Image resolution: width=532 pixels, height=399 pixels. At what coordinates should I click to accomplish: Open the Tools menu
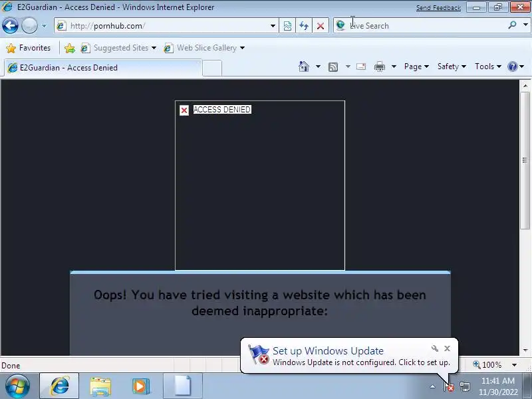tap(488, 66)
